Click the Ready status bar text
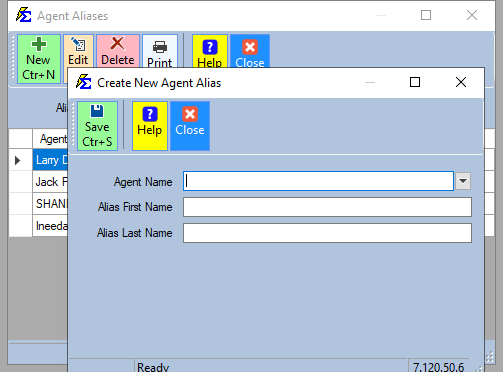The image size is (503, 372). click(153, 367)
